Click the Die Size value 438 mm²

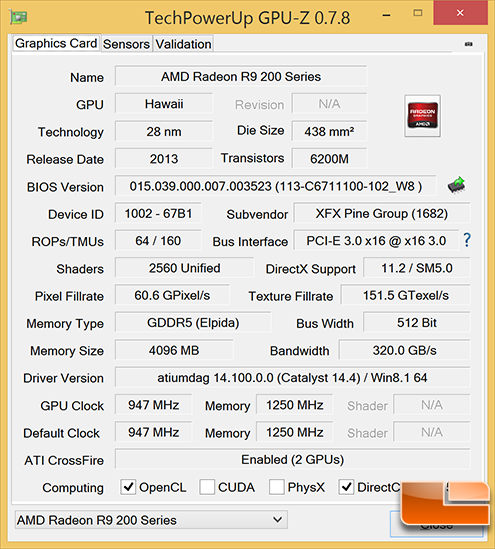tap(329, 131)
